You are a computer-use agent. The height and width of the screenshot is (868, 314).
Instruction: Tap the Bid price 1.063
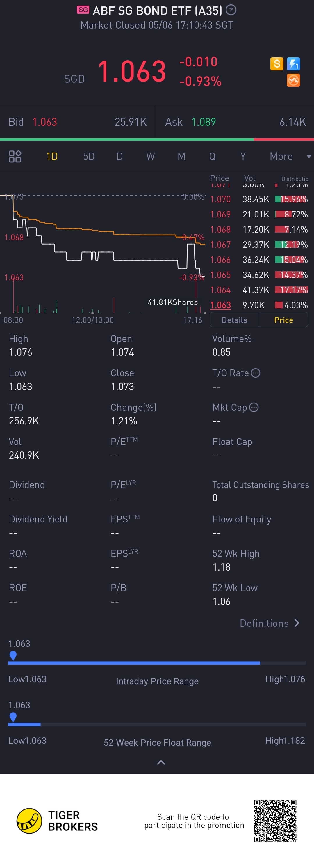(x=45, y=122)
